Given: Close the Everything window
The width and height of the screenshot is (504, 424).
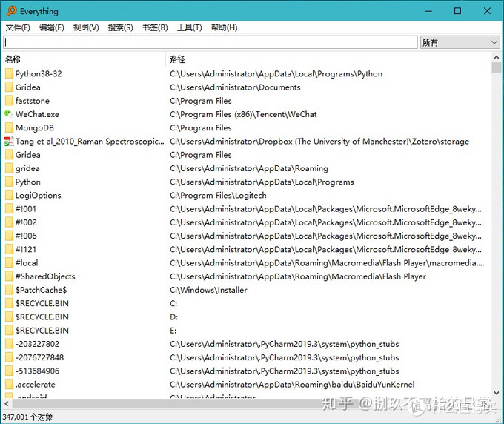Looking at the screenshot, I should pos(487,11).
